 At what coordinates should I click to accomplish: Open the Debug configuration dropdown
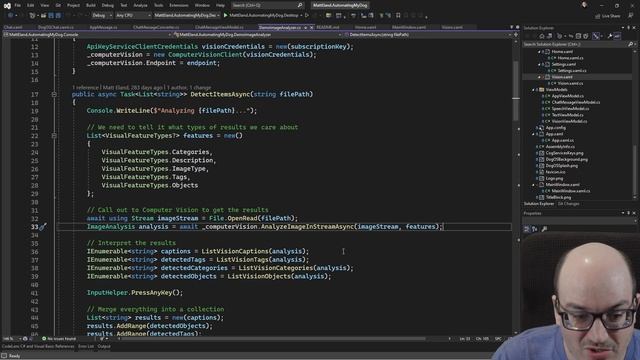pyautogui.click(x=102, y=16)
